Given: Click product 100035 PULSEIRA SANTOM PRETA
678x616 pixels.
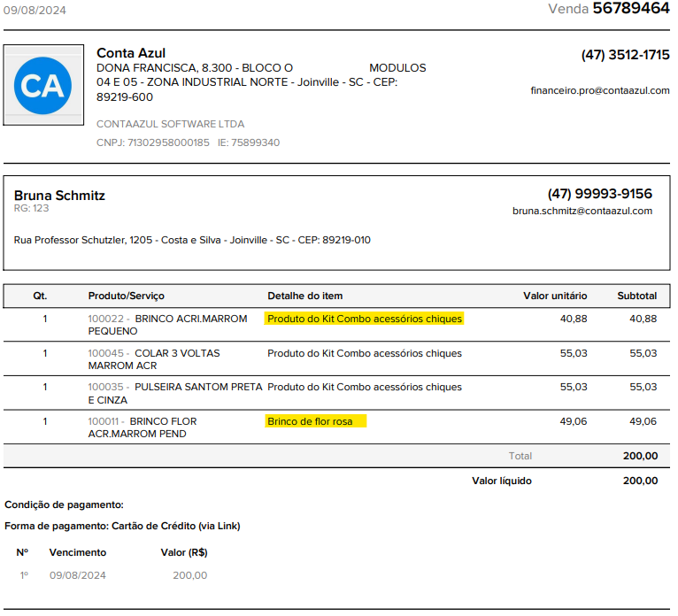Looking at the screenshot, I should 175,394.
